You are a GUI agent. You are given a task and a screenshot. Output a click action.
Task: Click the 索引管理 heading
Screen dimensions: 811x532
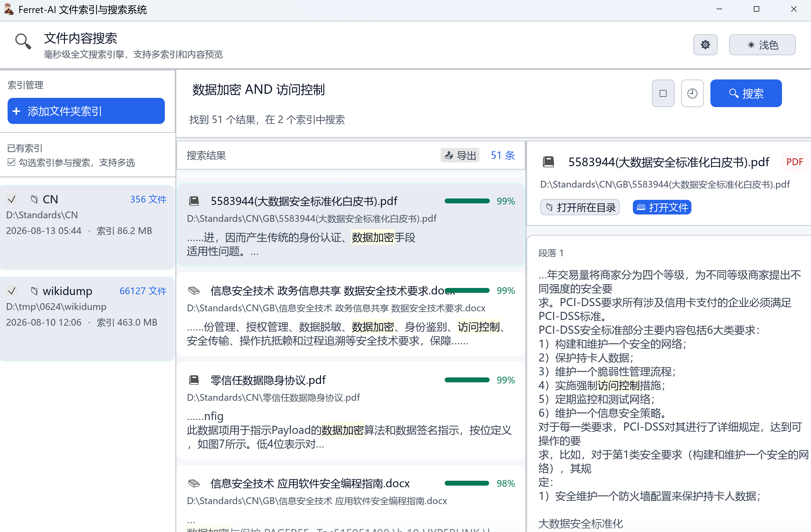click(x=25, y=85)
